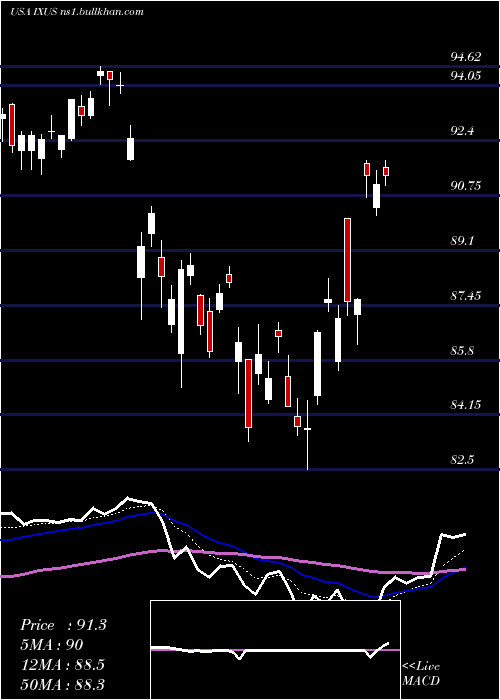The height and width of the screenshot is (700, 500).
Task: Click the 92.4 price level label
Action: click(x=462, y=131)
